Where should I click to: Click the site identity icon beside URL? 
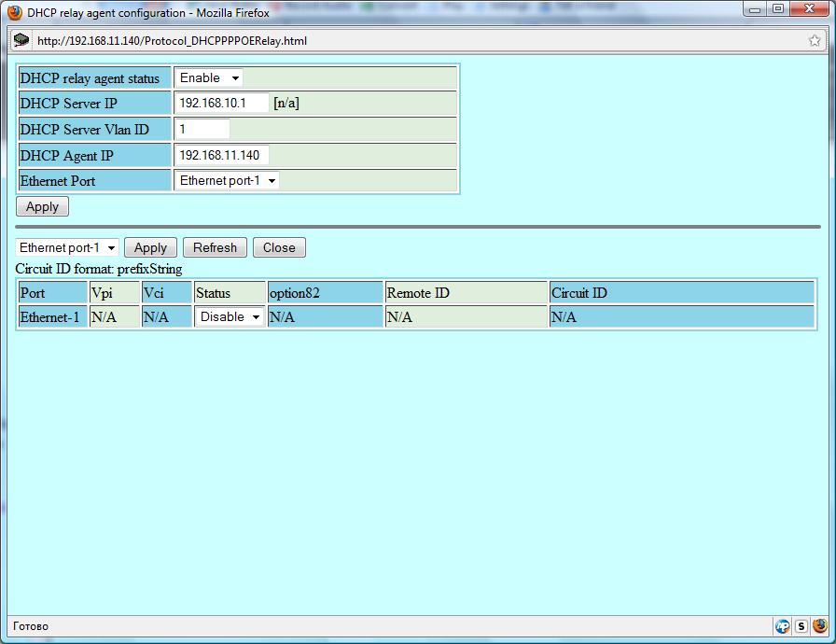[21, 40]
